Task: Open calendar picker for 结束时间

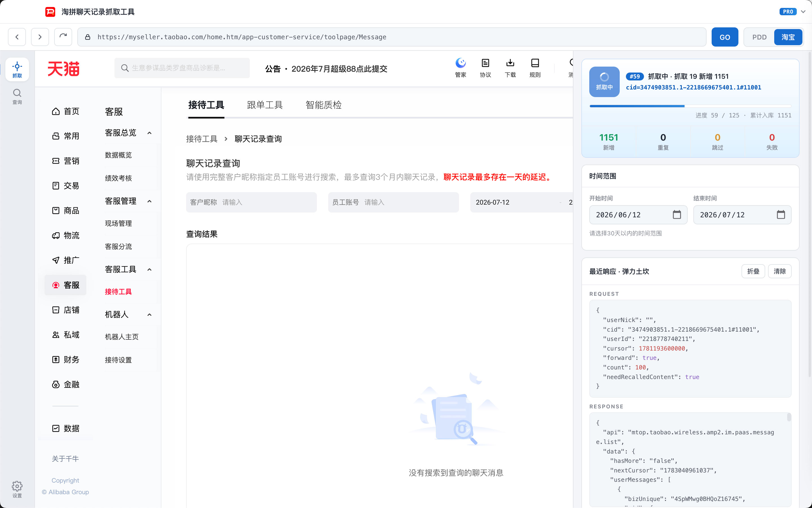Action: [781, 215]
